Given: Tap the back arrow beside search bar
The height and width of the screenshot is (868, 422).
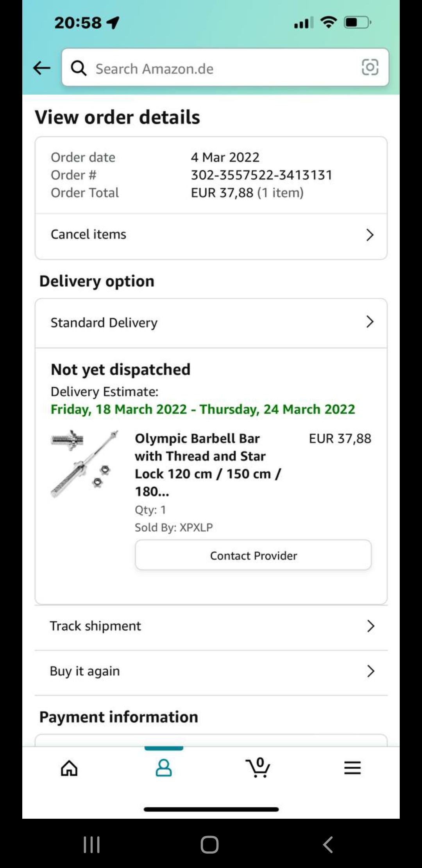Looking at the screenshot, I should point(42,68).
